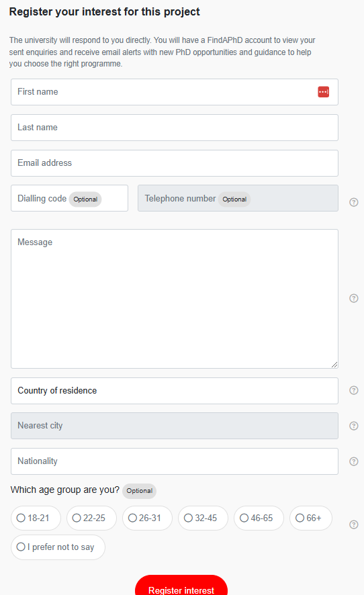Choose the 32-45 age option

coord(203,518)
